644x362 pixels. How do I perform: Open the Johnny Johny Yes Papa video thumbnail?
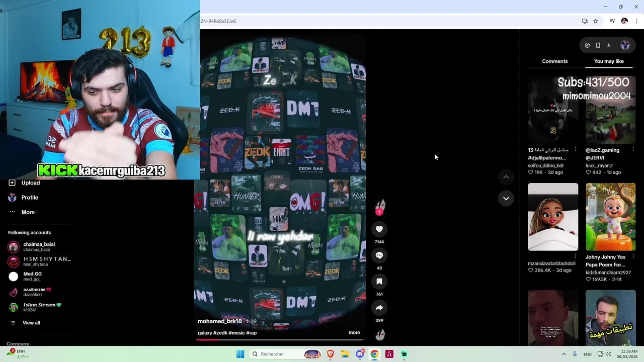[610, 217]
